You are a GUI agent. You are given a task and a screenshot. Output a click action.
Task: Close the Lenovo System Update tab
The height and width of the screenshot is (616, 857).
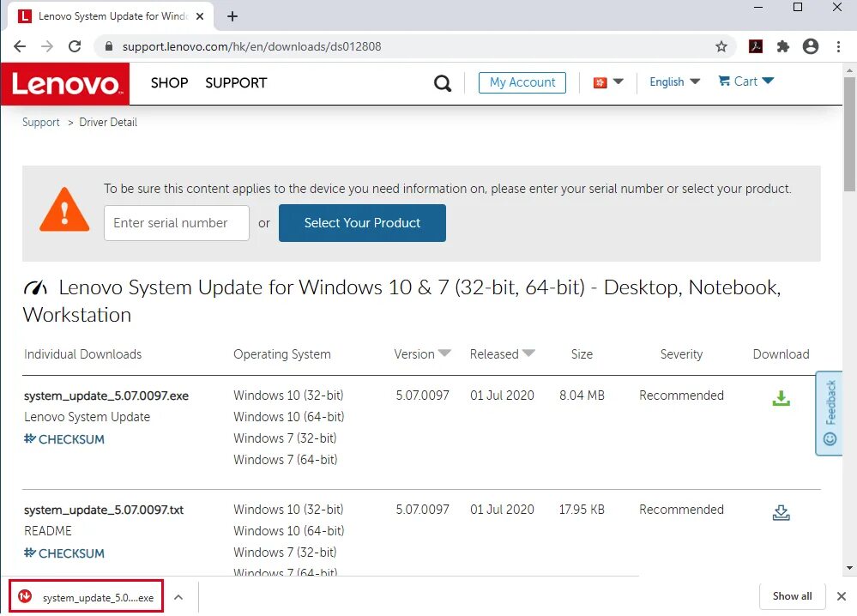pos(200,16)
